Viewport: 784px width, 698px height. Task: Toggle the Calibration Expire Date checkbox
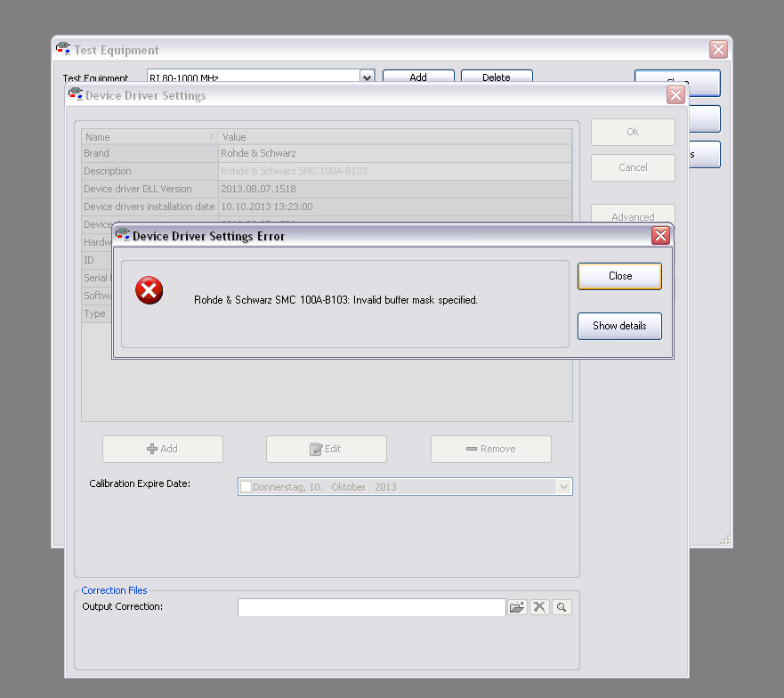click(246, 487)
